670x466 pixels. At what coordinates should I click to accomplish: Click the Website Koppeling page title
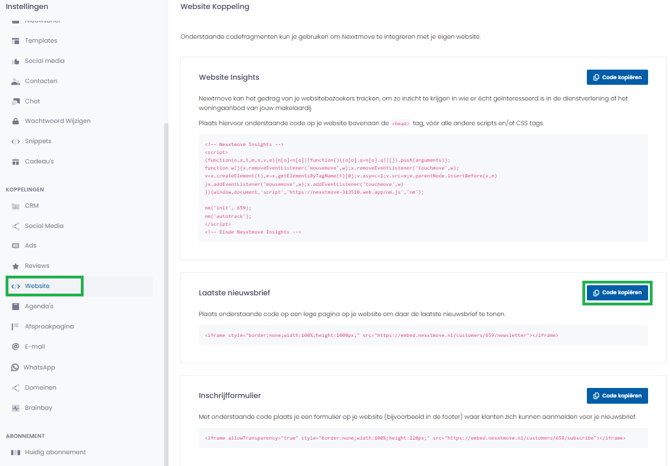(215, 6)
